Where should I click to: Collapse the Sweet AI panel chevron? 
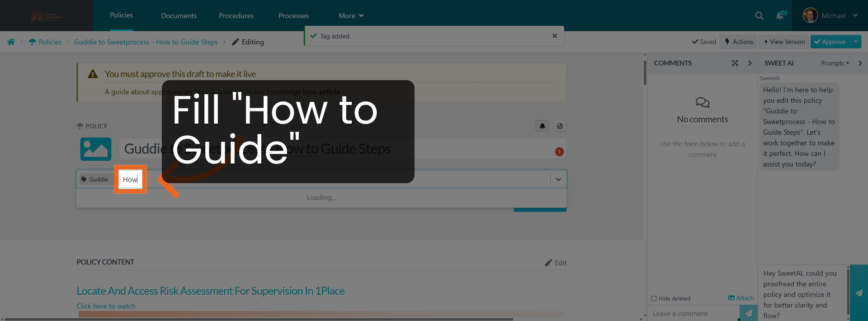[x=860, y=63]
